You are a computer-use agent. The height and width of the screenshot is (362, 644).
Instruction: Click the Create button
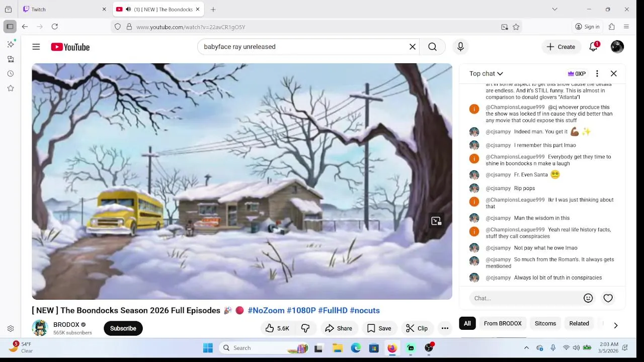pyautogui.click(x=561, y=47)
